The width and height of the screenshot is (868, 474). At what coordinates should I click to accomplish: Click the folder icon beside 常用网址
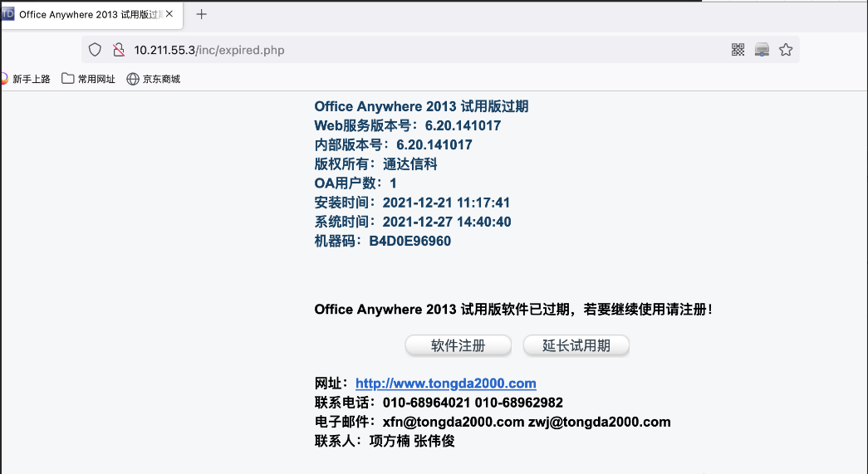[67, 79]
